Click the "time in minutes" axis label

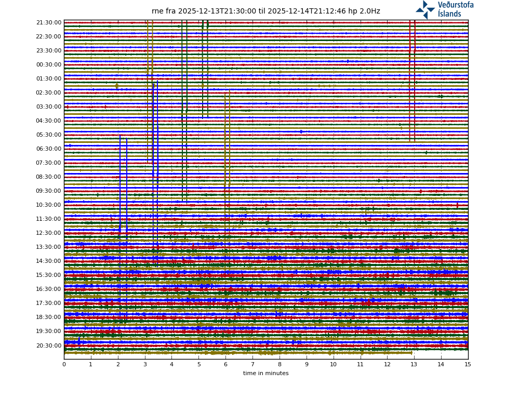(265, 374)
